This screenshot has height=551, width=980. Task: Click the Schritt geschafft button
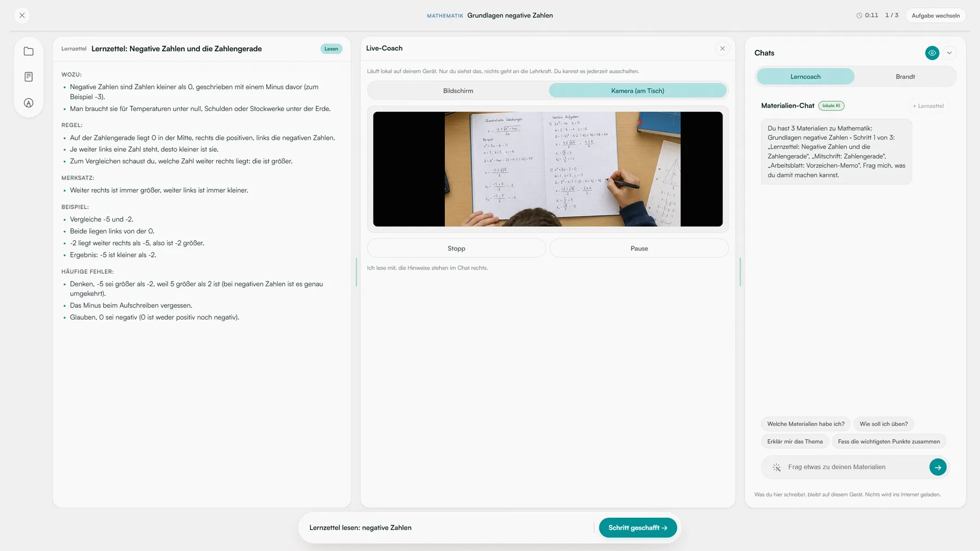(638, 528)
